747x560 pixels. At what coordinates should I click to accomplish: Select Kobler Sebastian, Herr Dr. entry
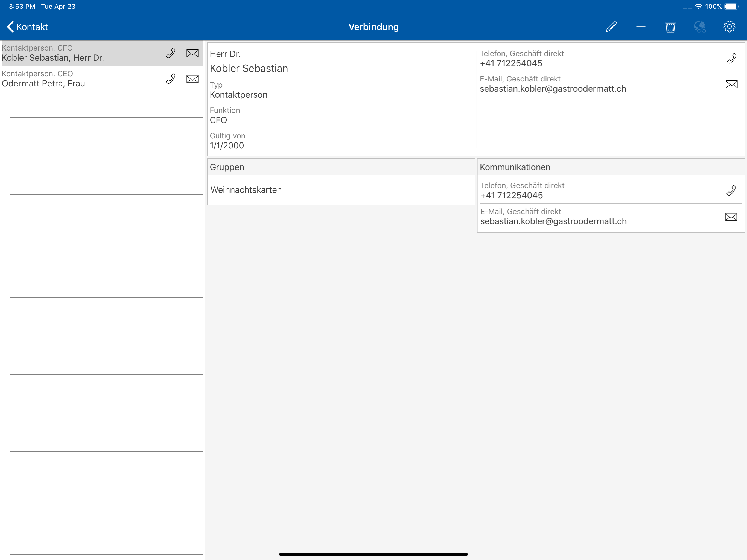click(x=102, y=53)
